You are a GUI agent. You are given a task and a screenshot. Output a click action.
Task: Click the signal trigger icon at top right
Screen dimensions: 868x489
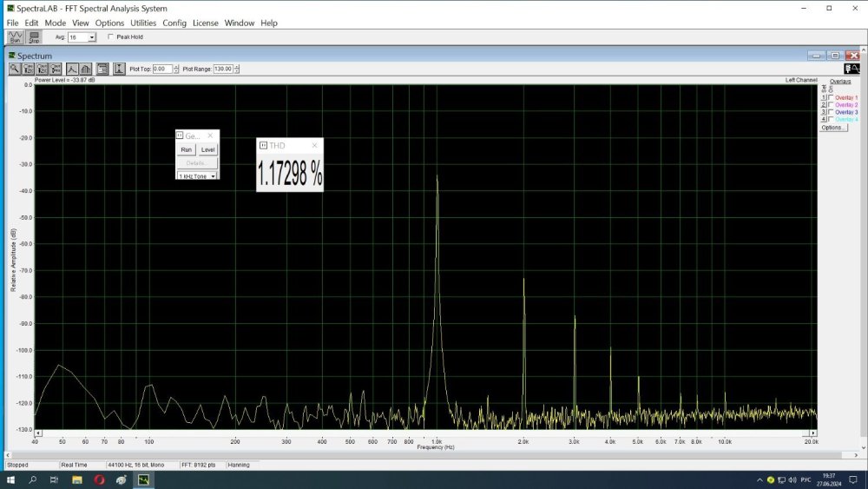851,69
